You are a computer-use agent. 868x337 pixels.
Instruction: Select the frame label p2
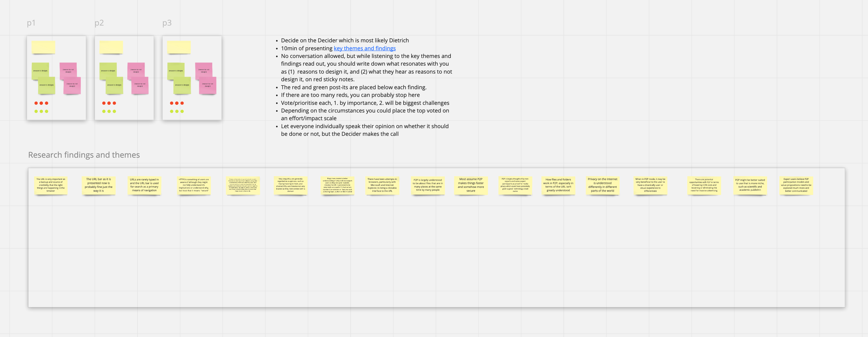click(x=99, y=22)
